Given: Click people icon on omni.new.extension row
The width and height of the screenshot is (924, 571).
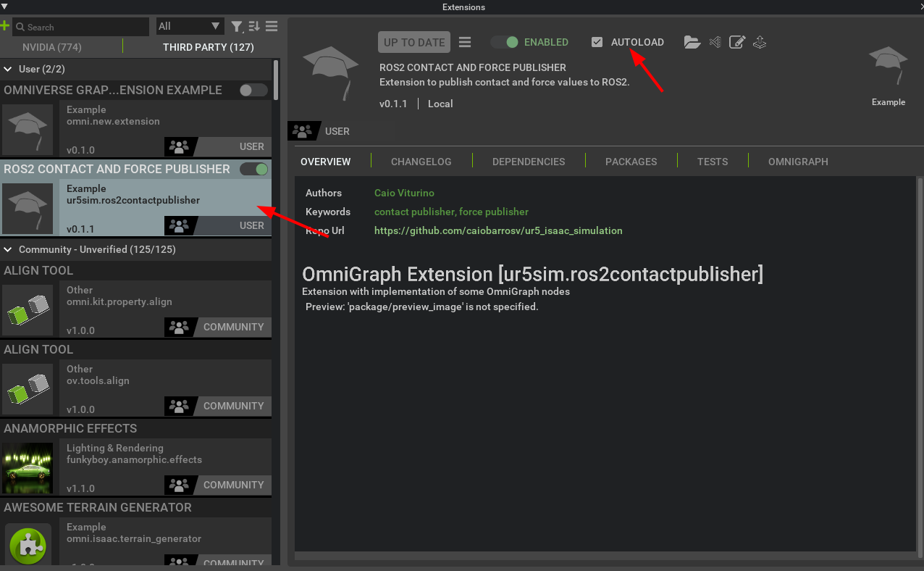Looking at the screenshot, I should (178, 146).
